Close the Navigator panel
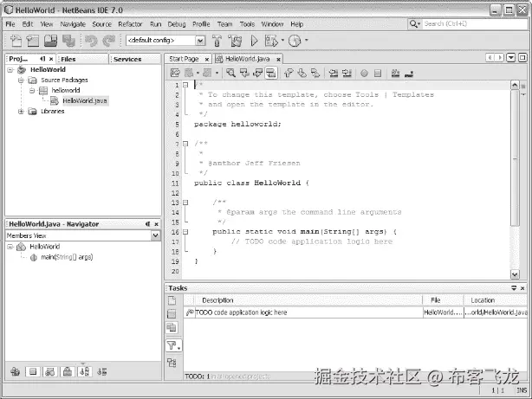Viewport: 532px width, 399px height. click(x=157, y=224)
